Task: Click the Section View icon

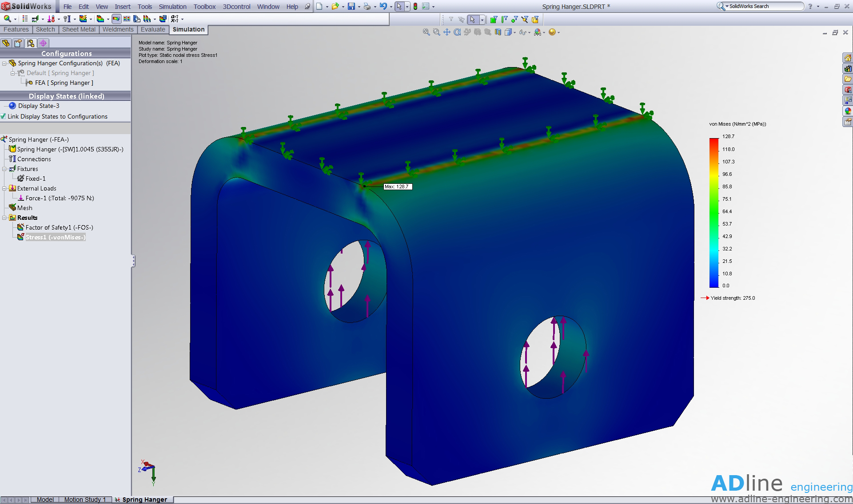Action: tap(498, 32)
